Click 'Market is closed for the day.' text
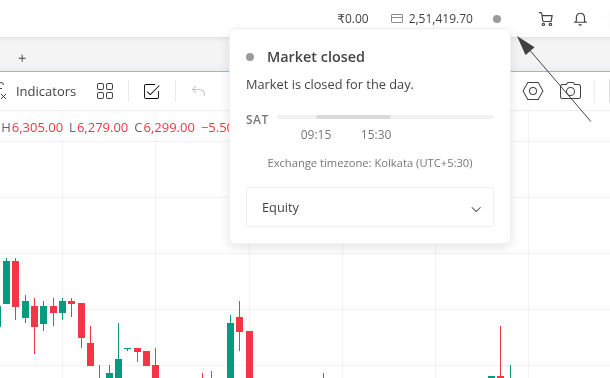Viewport: 610px width, 378px height. (x=330, y=84)
